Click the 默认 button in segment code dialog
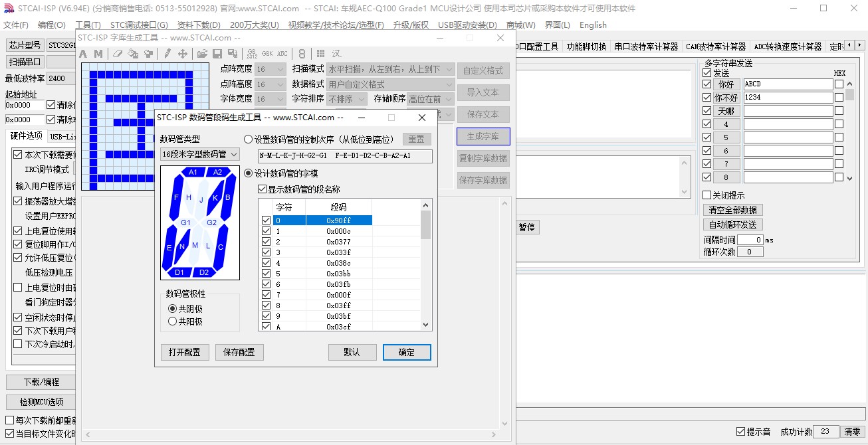The height and width of the screenshot is (445, 868). 352,352
